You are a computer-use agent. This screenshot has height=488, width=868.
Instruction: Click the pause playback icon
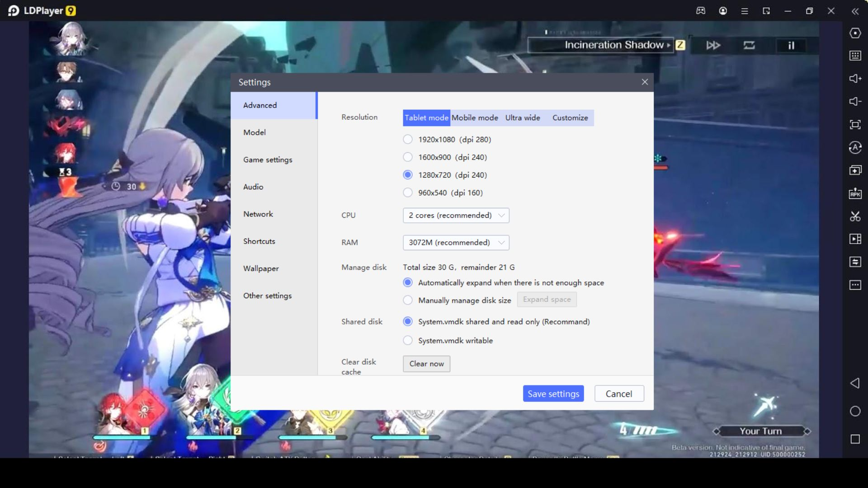pos(792,45)
